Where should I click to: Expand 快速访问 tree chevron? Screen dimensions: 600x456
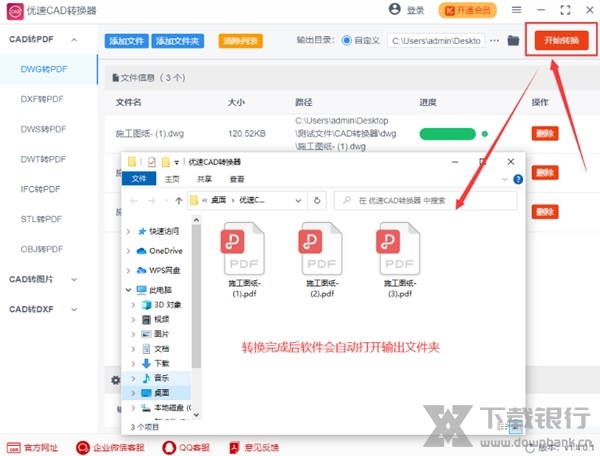coord(128,231)
